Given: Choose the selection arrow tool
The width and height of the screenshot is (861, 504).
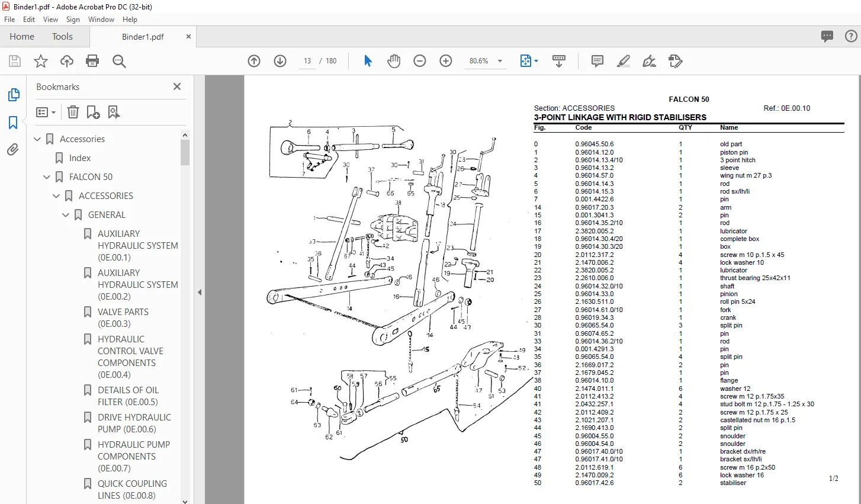Looking at the screenshot, I should click(368, 61).
